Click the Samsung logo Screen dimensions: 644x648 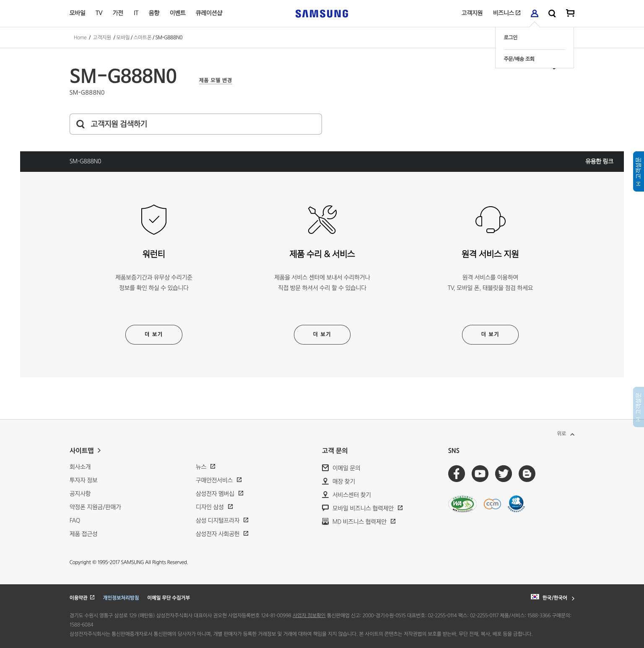coord(322,13)
